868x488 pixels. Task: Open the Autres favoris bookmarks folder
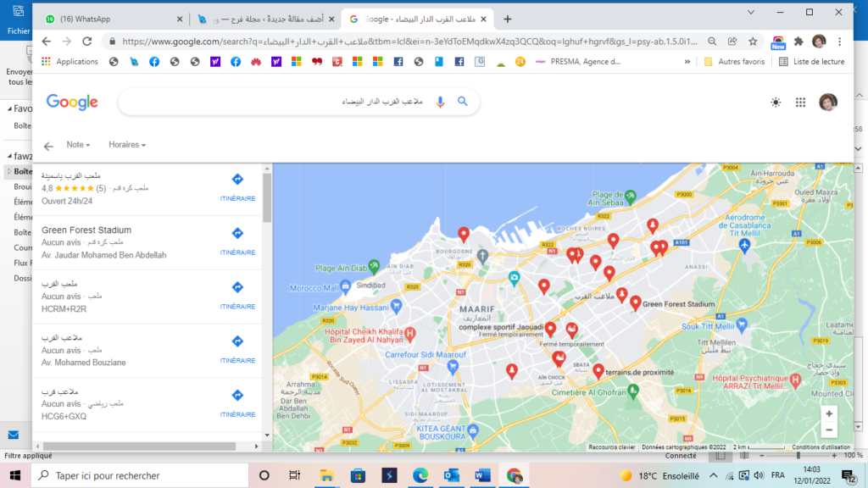click(733, 61)
